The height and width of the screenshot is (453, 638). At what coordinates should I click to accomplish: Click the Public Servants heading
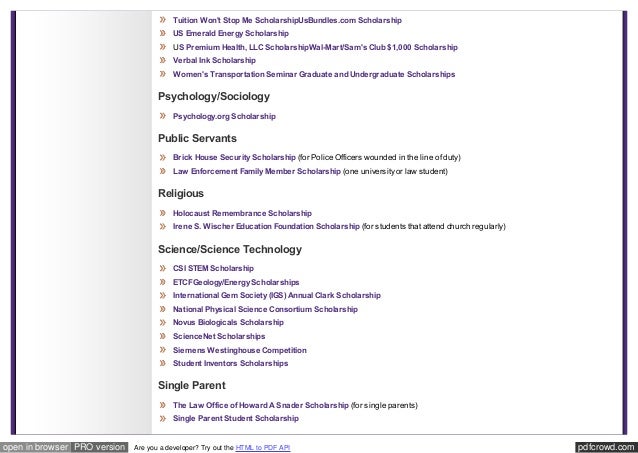point(197,138)
